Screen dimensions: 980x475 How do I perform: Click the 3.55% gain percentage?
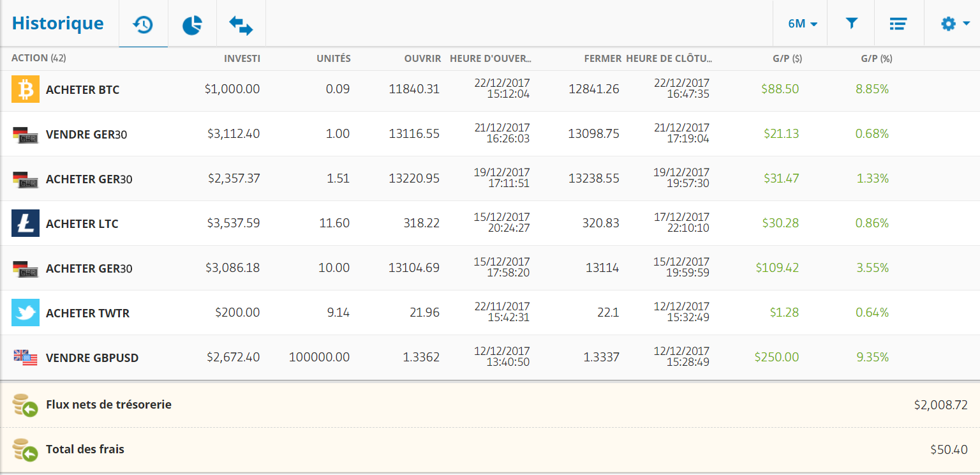[x=872, y=268]
